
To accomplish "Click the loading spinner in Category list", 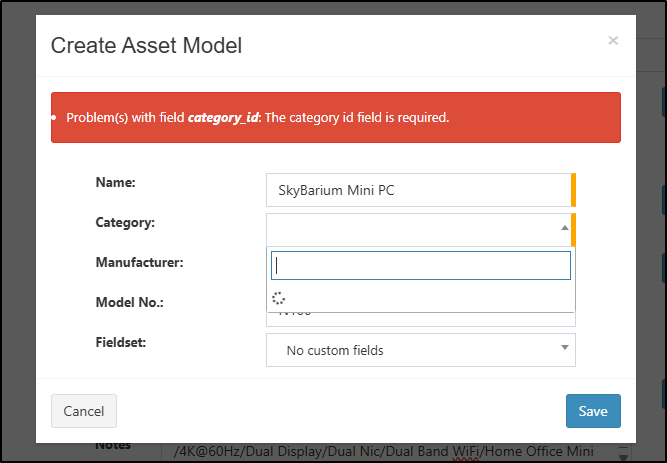I will pos(279,298).
